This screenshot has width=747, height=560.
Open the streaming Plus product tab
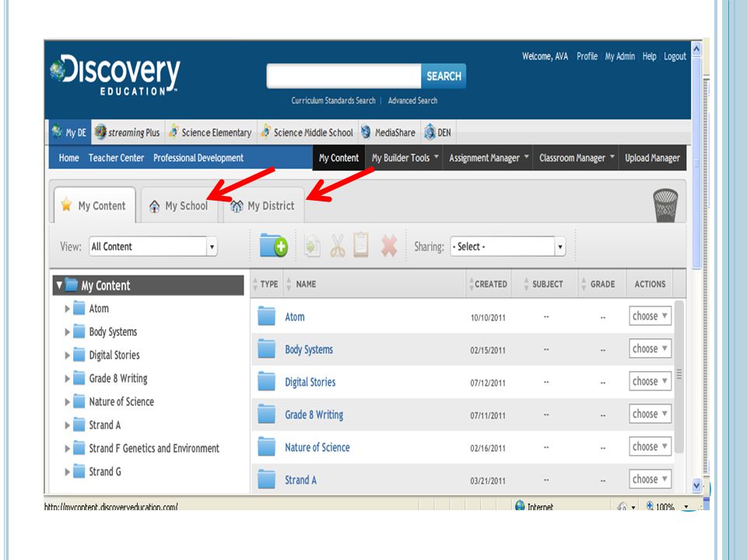[128, 132]
